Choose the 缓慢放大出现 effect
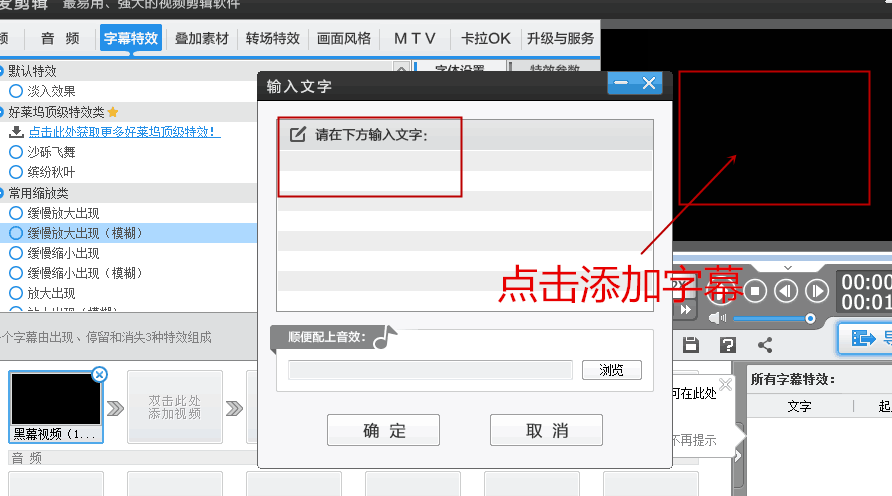The image size is (892, 496). tap(16, 213)
